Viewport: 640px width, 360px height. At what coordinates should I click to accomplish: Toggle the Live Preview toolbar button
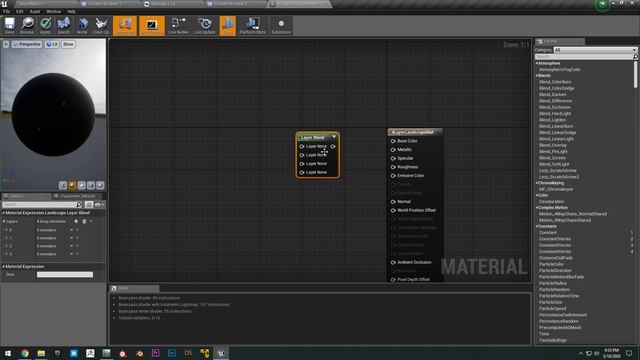(152, 26)
